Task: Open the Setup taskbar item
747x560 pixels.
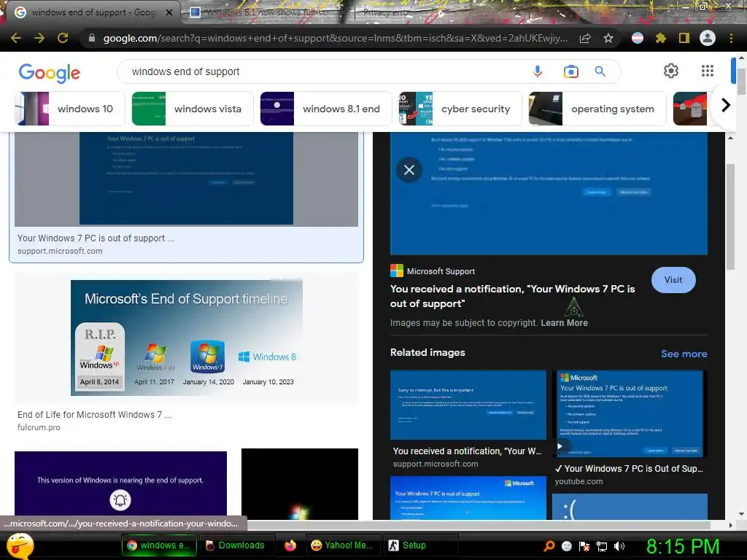Action: [420, 545]
